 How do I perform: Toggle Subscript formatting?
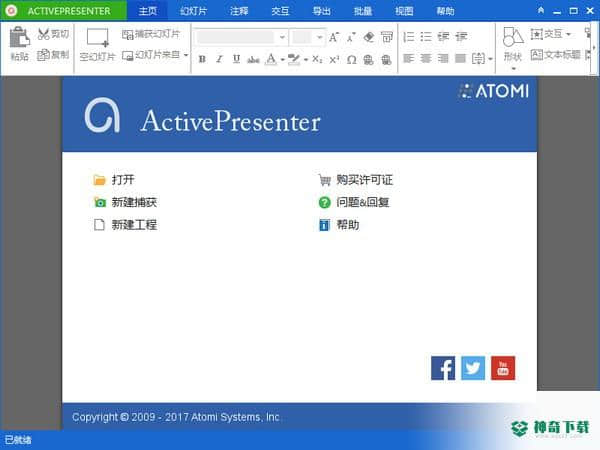click(317, 59)
